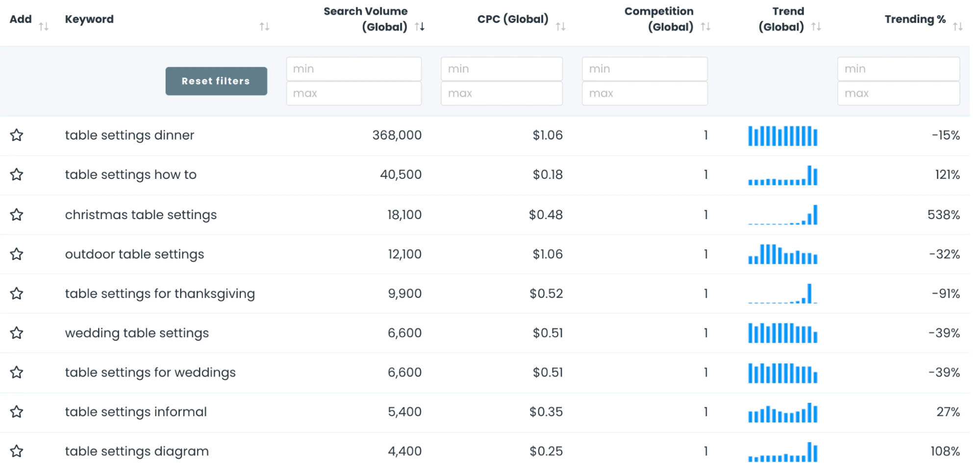This screenshot has width=980, height=471.
Task: Sort by CPC (Global) arrows
Action: [560, 26]
